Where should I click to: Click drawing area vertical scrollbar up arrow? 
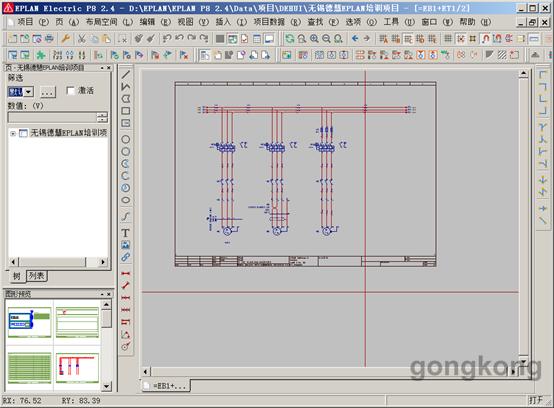pos(523,73)
